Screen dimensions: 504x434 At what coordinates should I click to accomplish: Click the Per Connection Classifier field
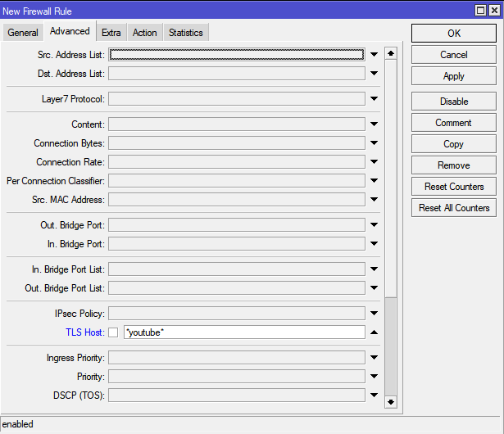237,180
